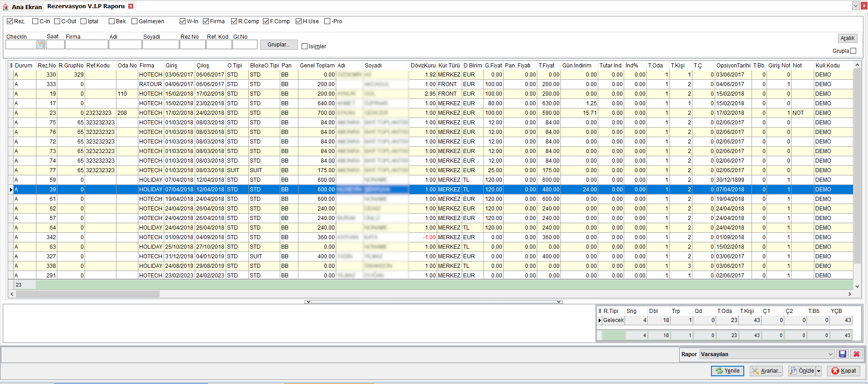Click the right arrow of the horizontal scrollbar

click(x=850, y=294)
